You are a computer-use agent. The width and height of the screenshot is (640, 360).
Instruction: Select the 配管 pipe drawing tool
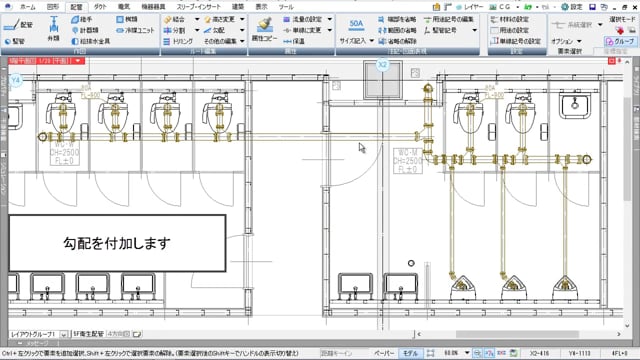tap(18, 25)
